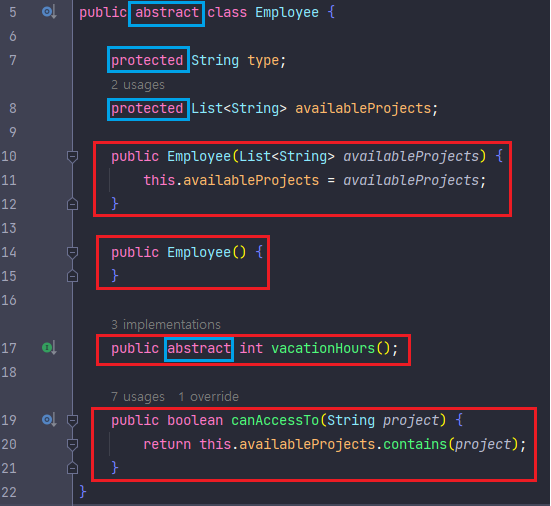
Task: Click the 'abstract' keyword in the class declaration
Action: [x=167, y=13]
